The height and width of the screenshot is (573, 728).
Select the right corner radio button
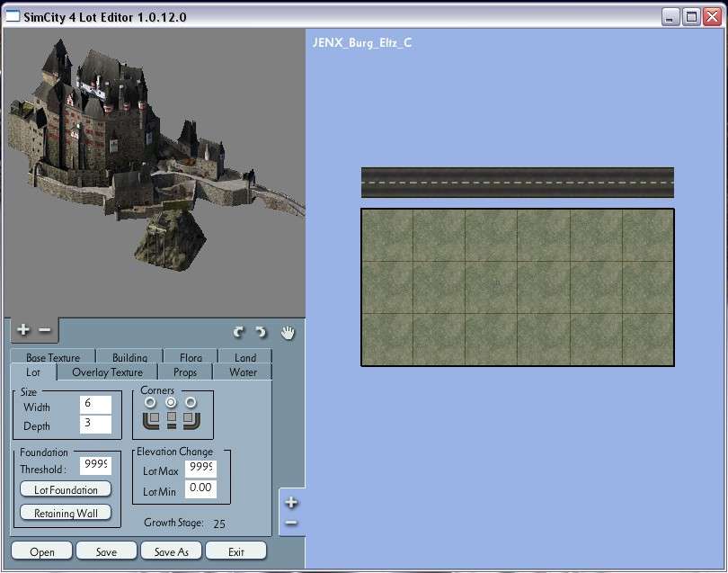(191, 402)
